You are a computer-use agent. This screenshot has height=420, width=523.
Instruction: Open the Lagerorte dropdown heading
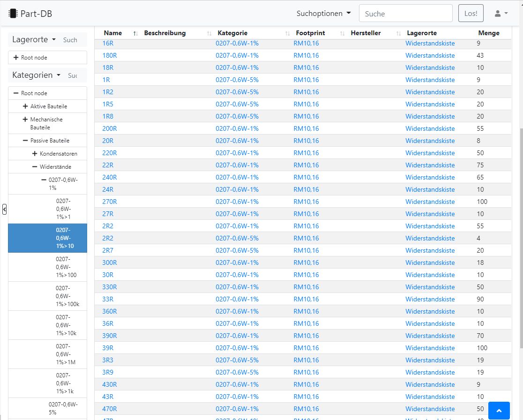pos(34,39)
